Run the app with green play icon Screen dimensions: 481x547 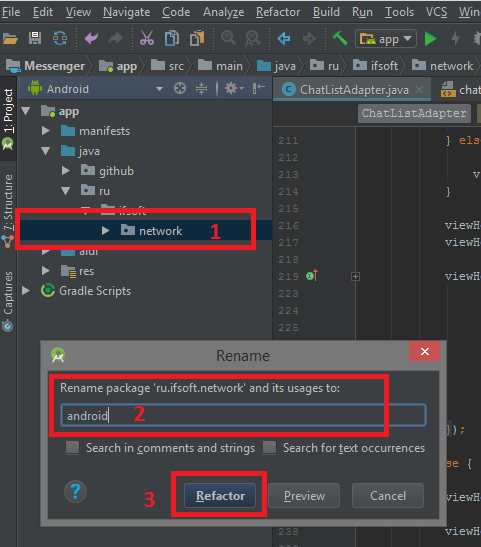tap(430, 38)
